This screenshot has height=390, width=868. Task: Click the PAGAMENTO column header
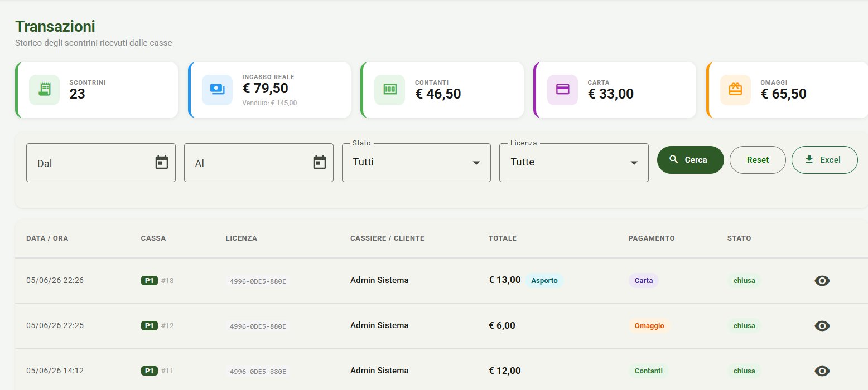pyautogui.click(x=652, y=238)
